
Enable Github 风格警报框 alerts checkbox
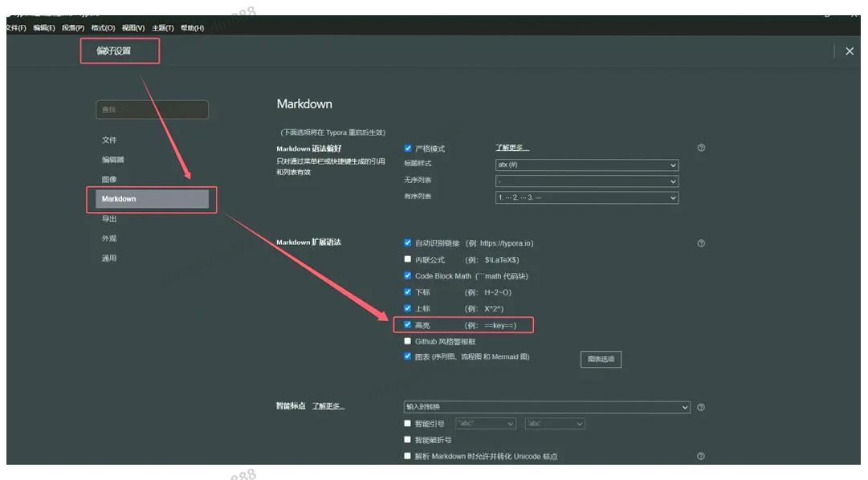(x=407, y=341)
